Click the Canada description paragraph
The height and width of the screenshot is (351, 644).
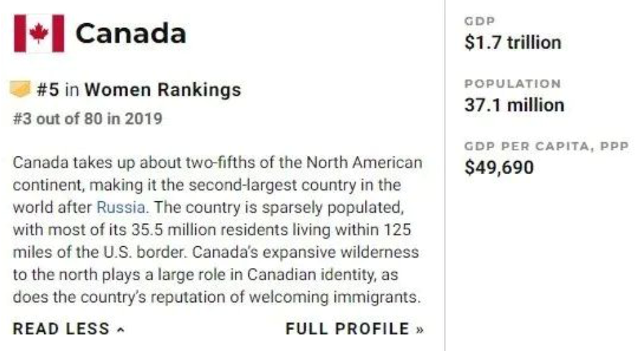pyautogui.click(x=217, y=229)
